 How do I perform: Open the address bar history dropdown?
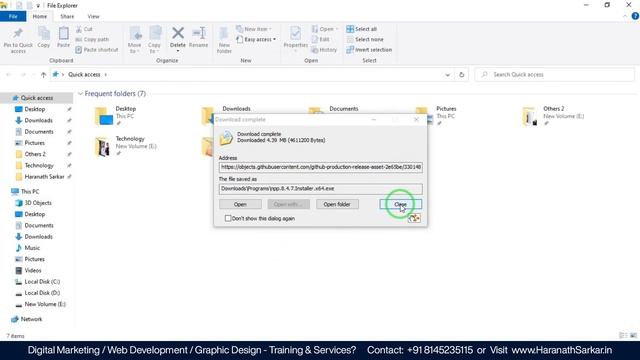(x=447, y=75)
